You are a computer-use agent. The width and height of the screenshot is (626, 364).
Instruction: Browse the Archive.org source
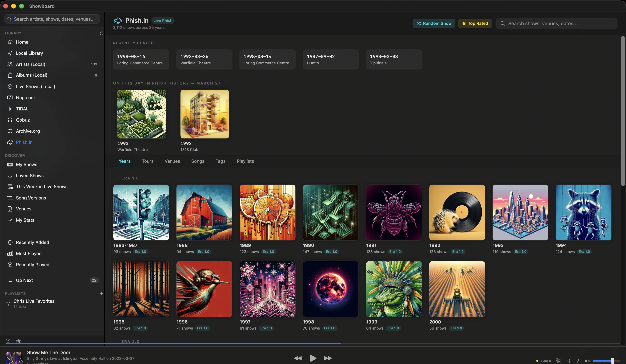[28, 131]
